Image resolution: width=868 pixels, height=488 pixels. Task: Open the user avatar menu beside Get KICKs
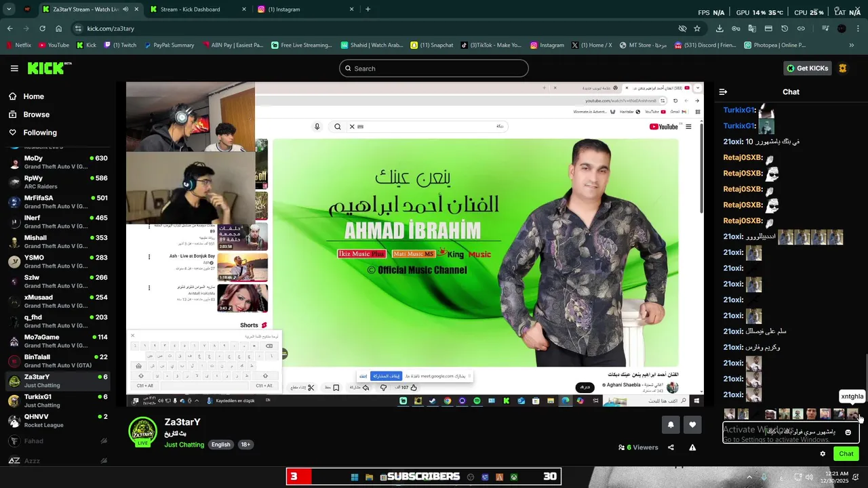point(843,68)
